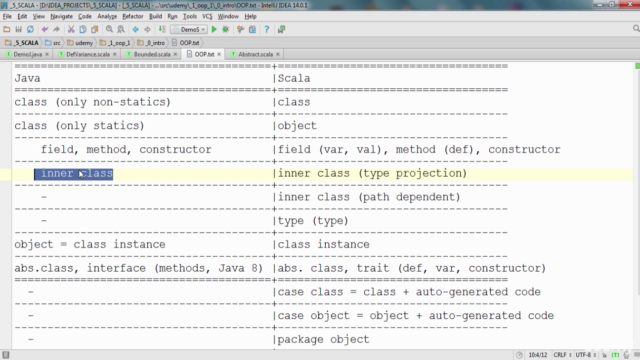640x360 pixels.
Task: Open the Help menu
Action: coord(250,16)
